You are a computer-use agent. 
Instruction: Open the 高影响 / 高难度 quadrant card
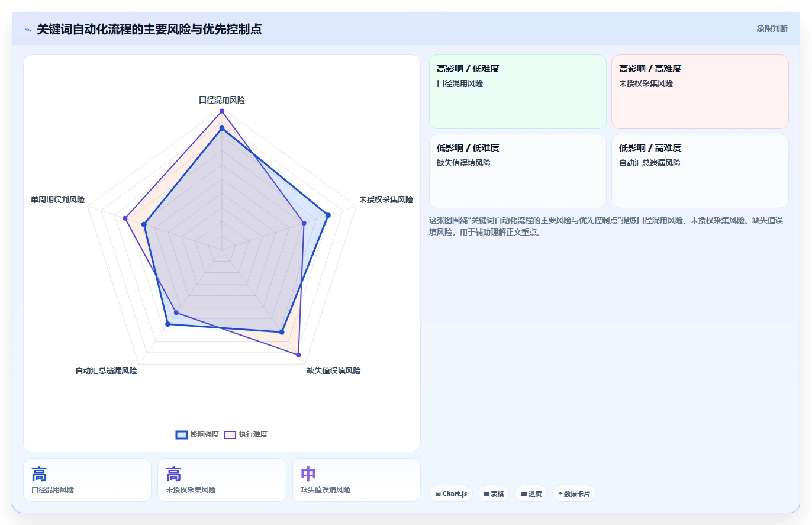tap(700, 92)
